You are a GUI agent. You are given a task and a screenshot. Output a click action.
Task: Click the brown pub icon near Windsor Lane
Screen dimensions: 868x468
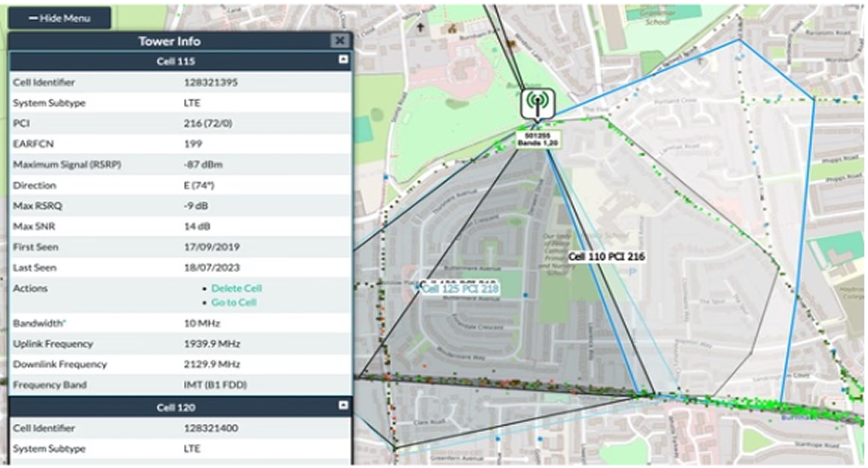(x=512, y=44)
